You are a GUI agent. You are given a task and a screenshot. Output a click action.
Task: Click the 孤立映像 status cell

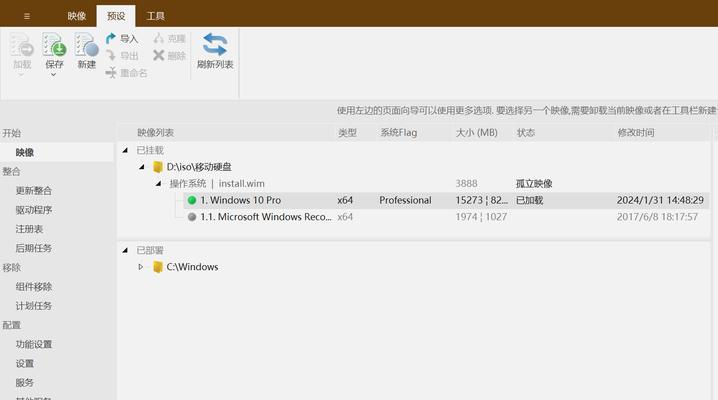(534, 184)
